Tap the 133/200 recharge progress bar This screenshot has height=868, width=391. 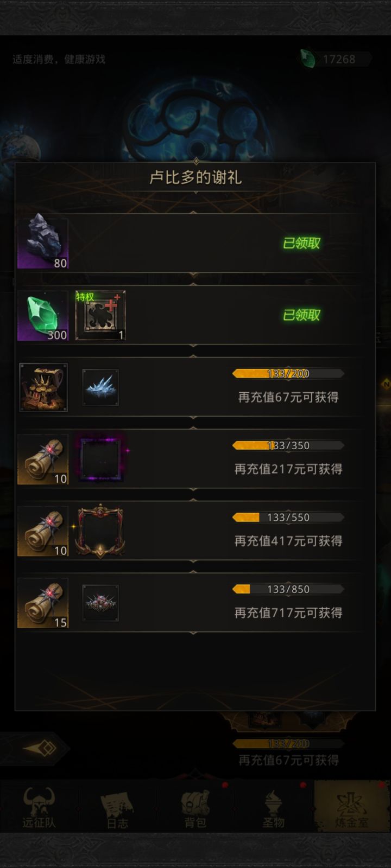[288, 373]
